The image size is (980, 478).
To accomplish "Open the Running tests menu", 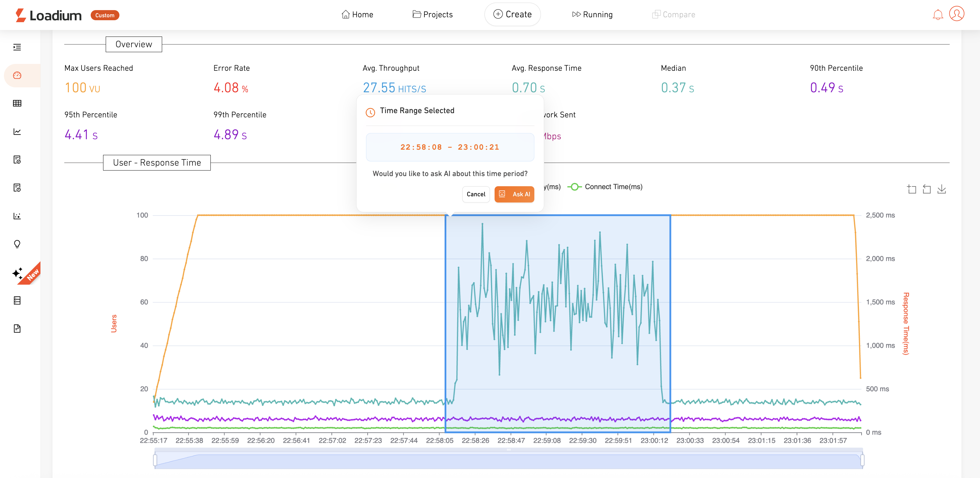I will point(592,14).
